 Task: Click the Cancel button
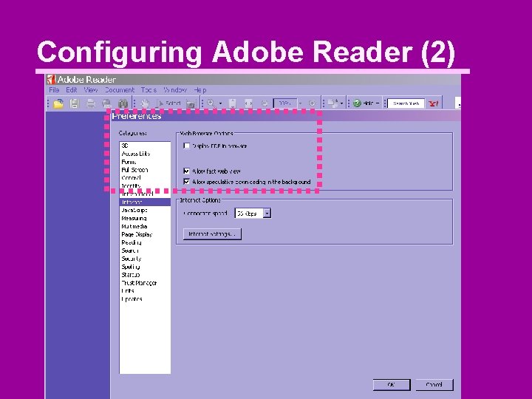(434, 385)
